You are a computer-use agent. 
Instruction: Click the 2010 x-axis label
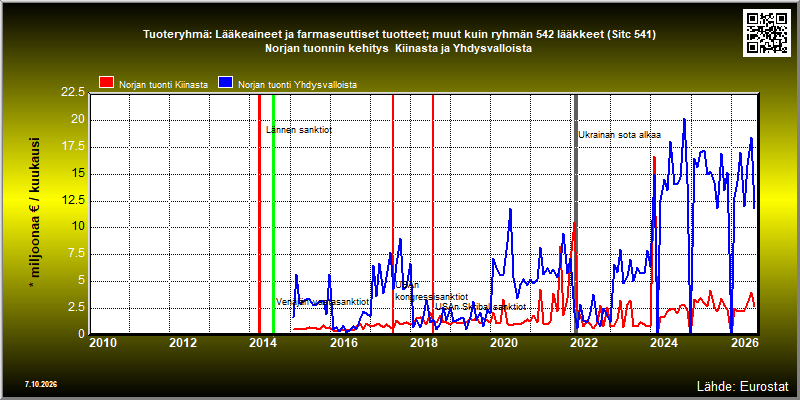(103, 342)
